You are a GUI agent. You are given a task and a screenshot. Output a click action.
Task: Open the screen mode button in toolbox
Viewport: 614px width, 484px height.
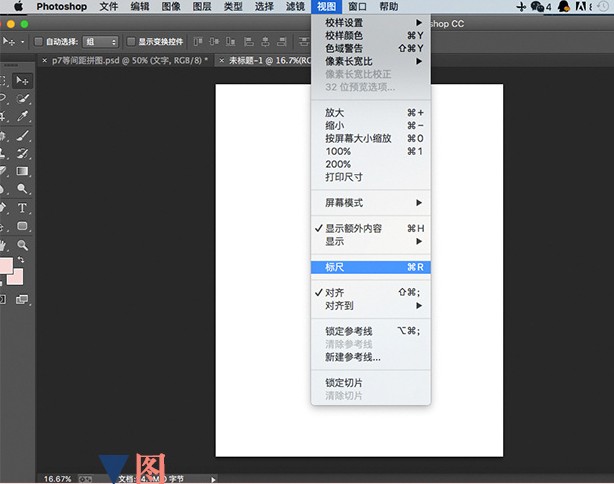(22, 300)
